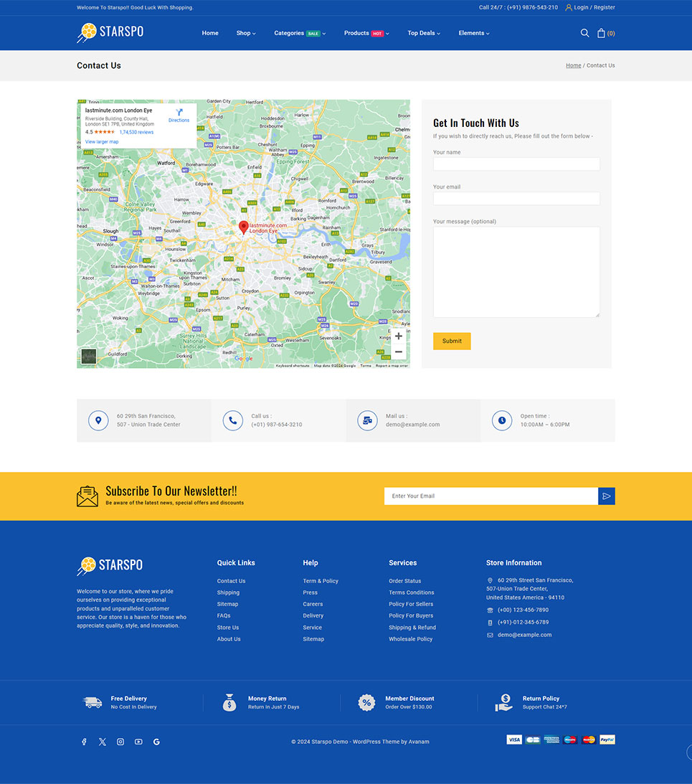Viewport: 692px width, 784px height.
Task: Open the Home menu item
Action: click(x=210, y=33)
